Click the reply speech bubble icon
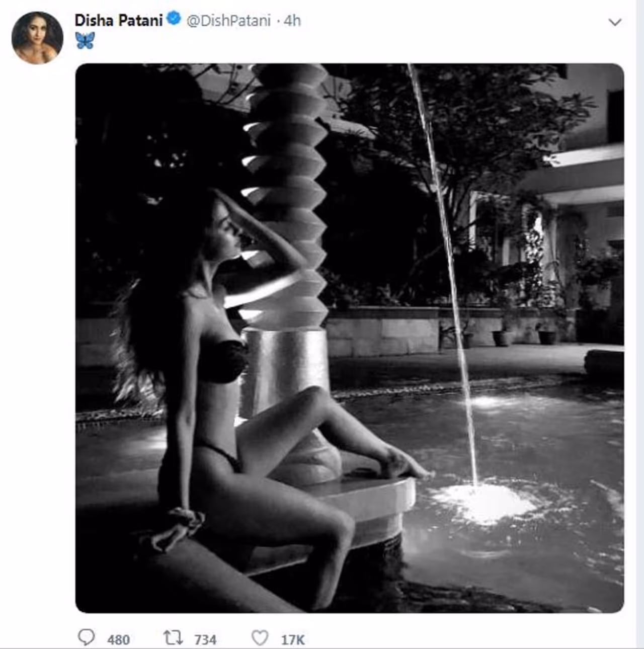Screen dimensions: 644x649 (86, 637)
